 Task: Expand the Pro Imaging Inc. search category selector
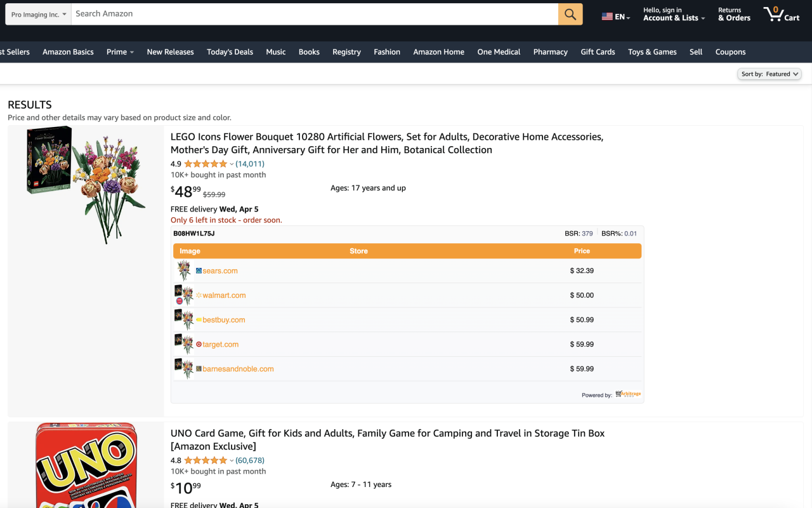click(x=37, y=13)
